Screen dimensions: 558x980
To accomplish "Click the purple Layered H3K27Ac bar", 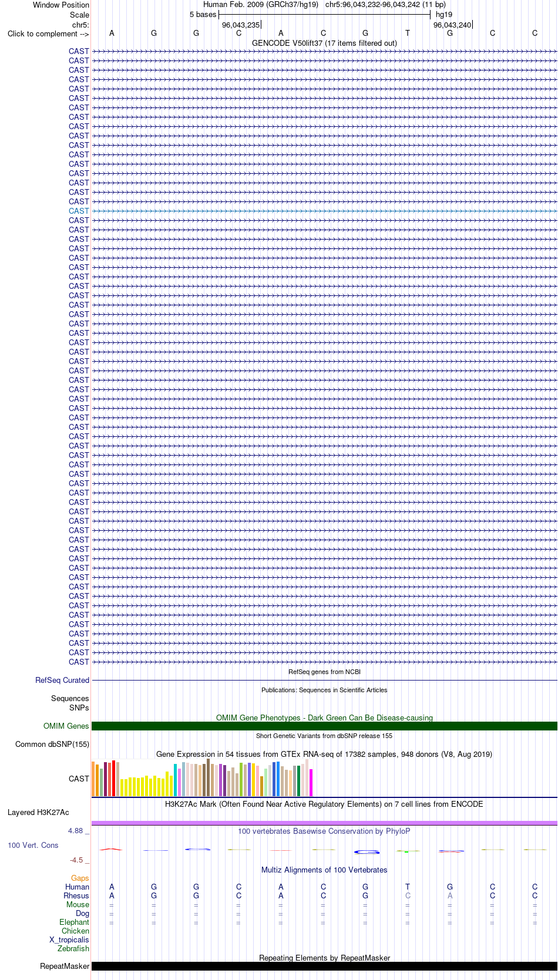I will [x=324, y=823].
